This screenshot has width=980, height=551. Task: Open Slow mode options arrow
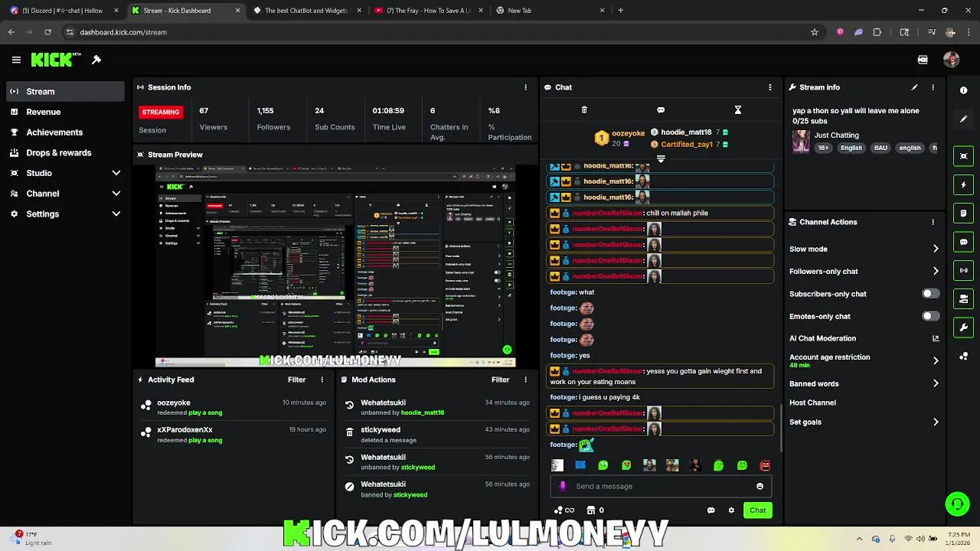click(936, 249)
